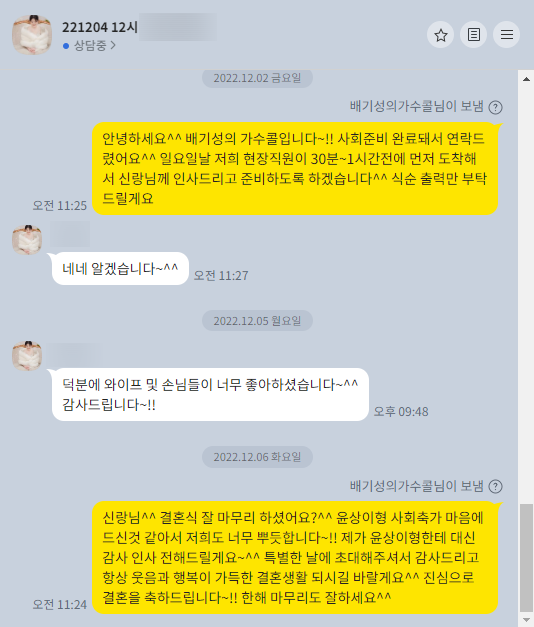The width and height of the screenshot is (534, 627).
Task: Select the yellow message starting 안녕하세요
Action: pyautogui.click(x=295, y=168)
